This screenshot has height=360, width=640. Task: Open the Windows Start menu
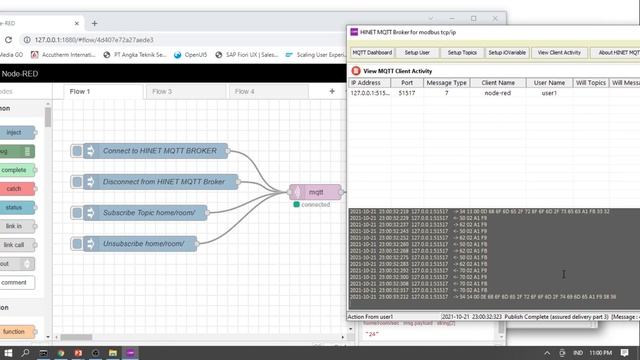point(8,353)
